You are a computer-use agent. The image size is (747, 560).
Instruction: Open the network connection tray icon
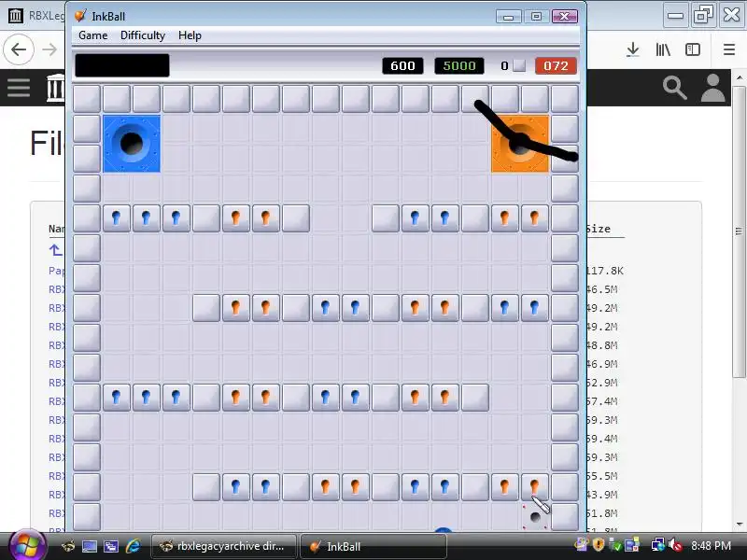657,544
